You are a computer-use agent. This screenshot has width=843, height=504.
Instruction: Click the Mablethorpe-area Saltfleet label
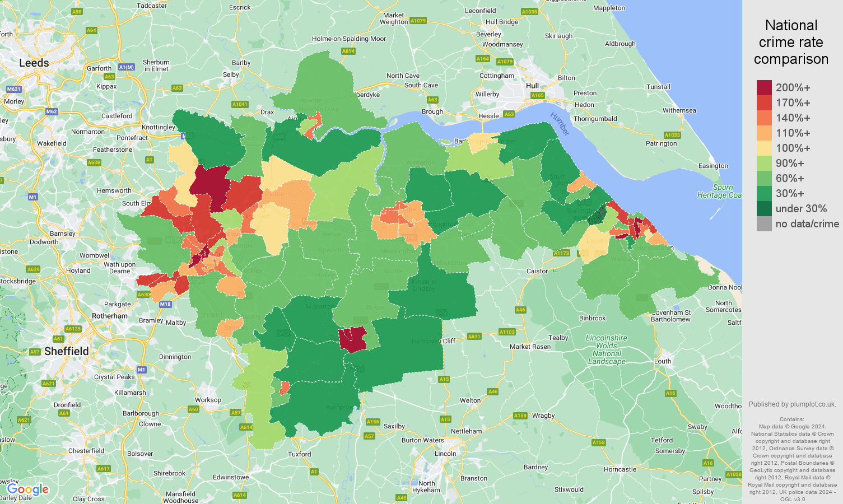734,323
